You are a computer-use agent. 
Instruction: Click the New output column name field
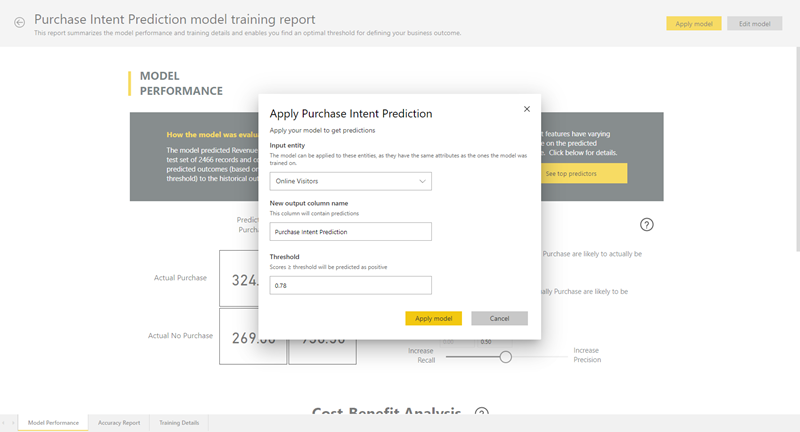[350, 232]
